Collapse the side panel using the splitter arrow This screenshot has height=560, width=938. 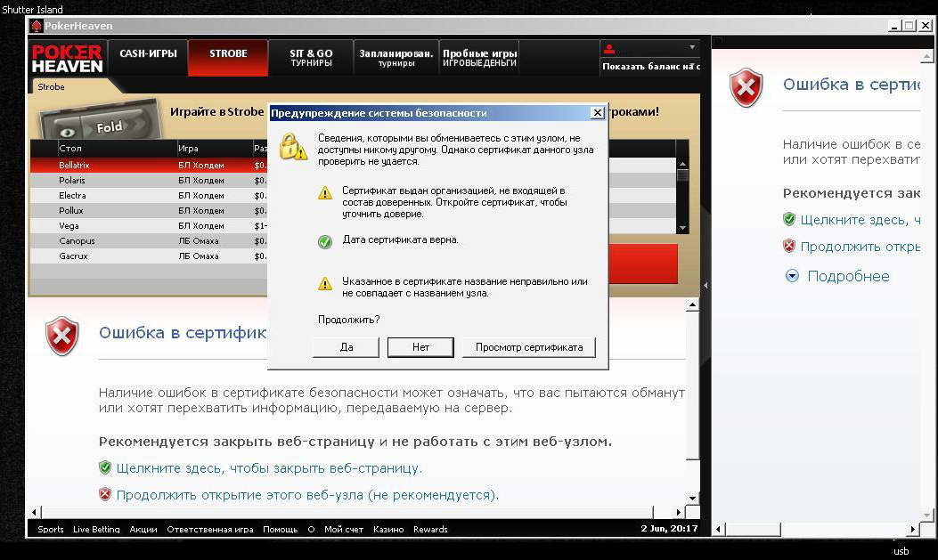(706, 286)
